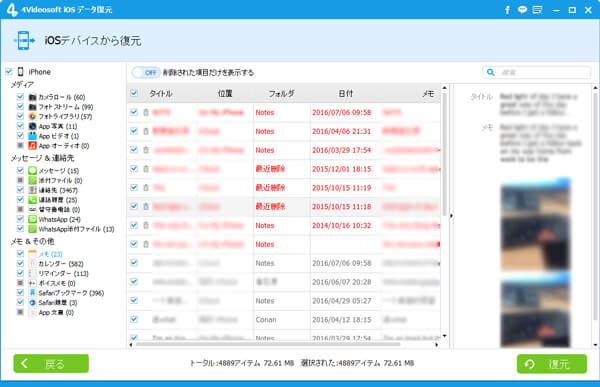Click the voicemail (0) icon

pyautogui.click(x=33, y=209)
